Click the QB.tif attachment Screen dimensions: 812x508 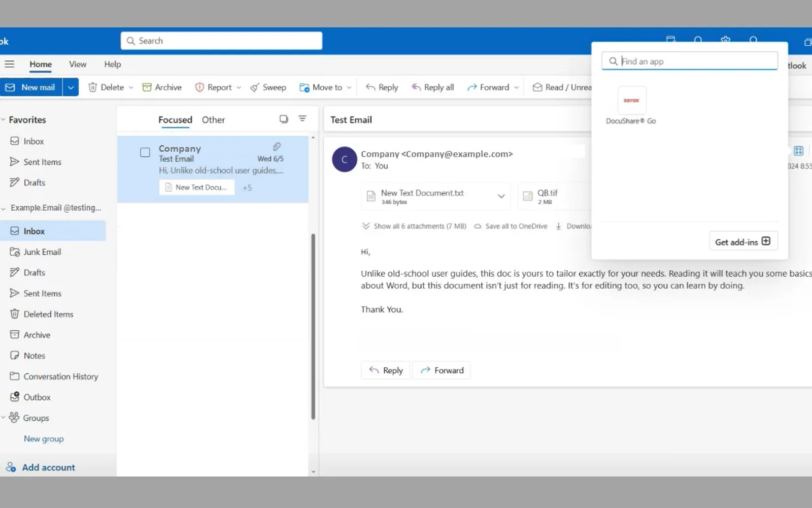(554, 197)
